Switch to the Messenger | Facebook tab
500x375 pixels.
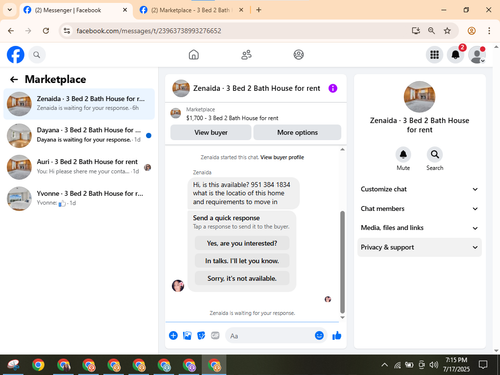coord(75,10)
